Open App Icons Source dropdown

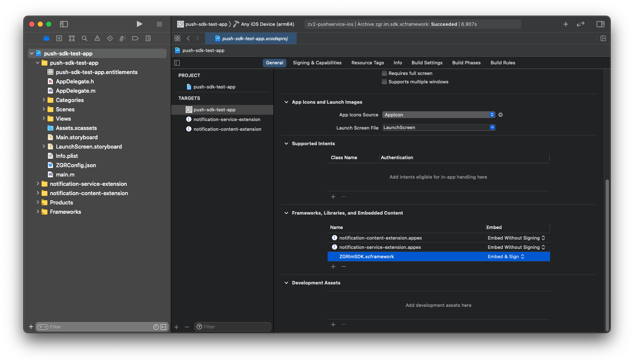point(439,115)
